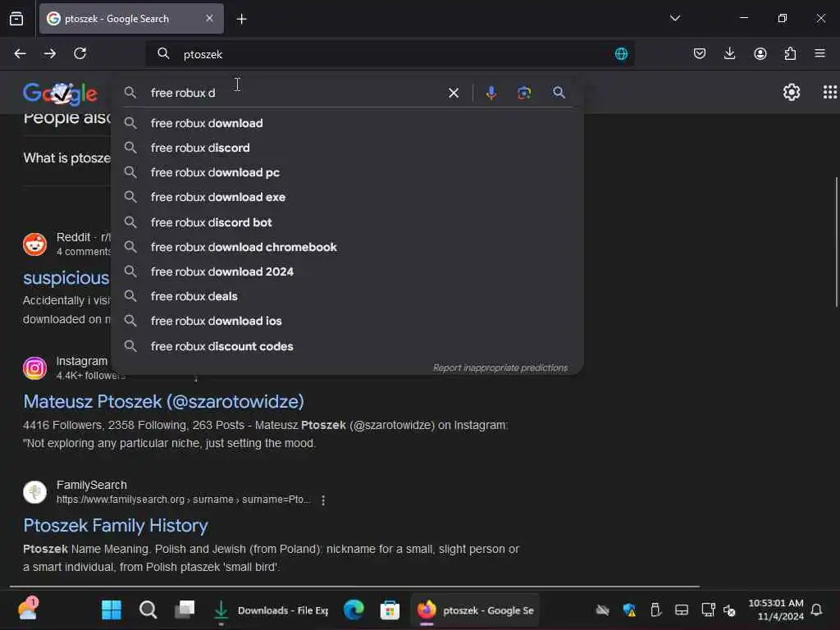
Task: Open Ptoszek Family History result
Action: coord(115,526)
